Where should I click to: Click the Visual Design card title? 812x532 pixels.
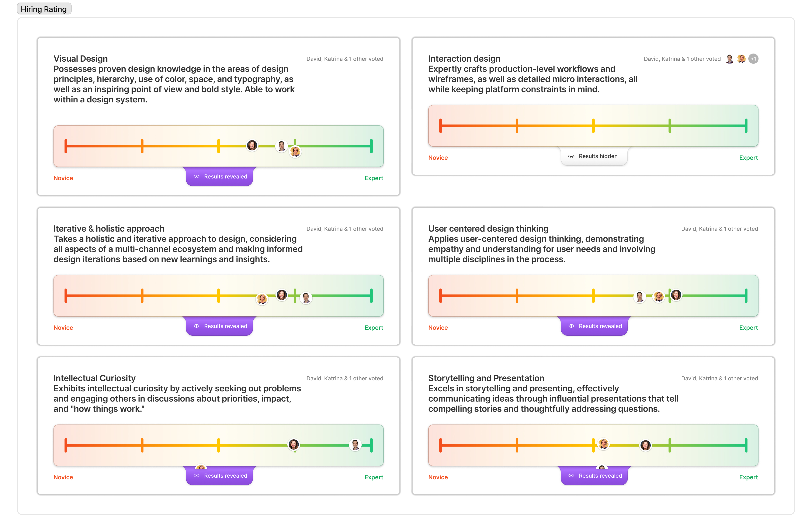point(80,59)
